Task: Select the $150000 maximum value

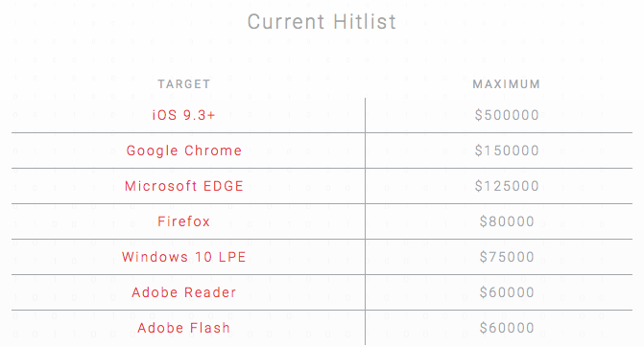Action: tap(507, 150)
